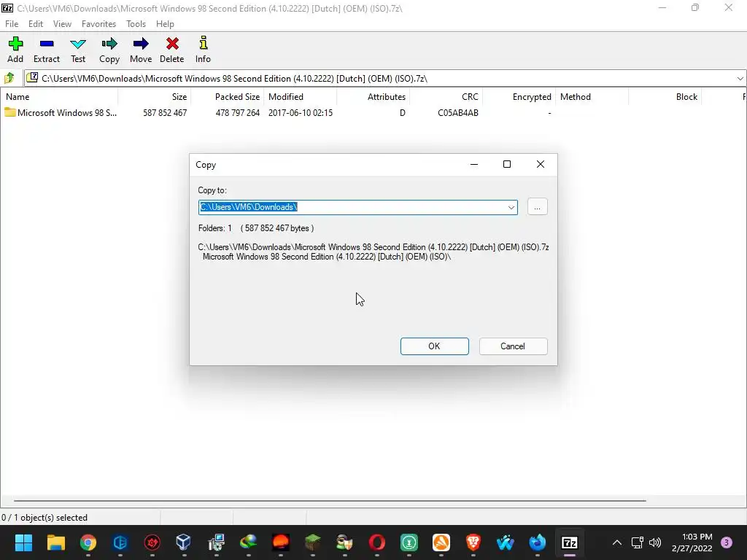
Task: Open the Windows Start menu
Action: (23, 542)
